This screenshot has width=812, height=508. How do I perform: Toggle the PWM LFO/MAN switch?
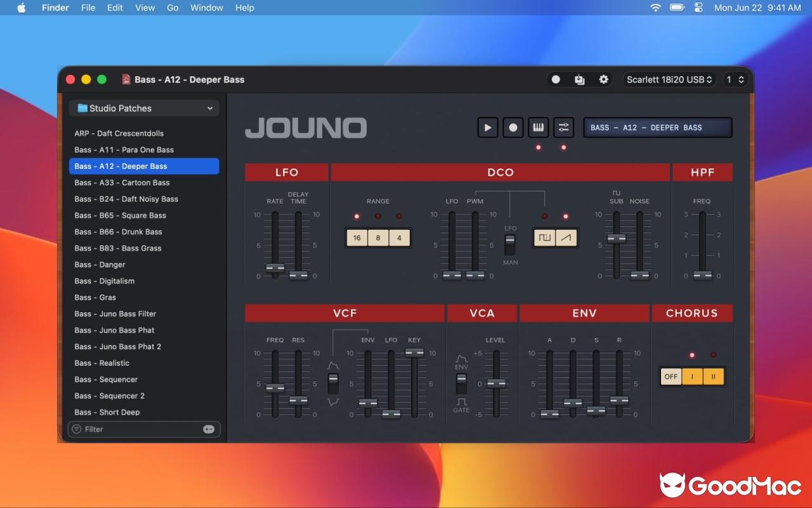click(510, 244)
